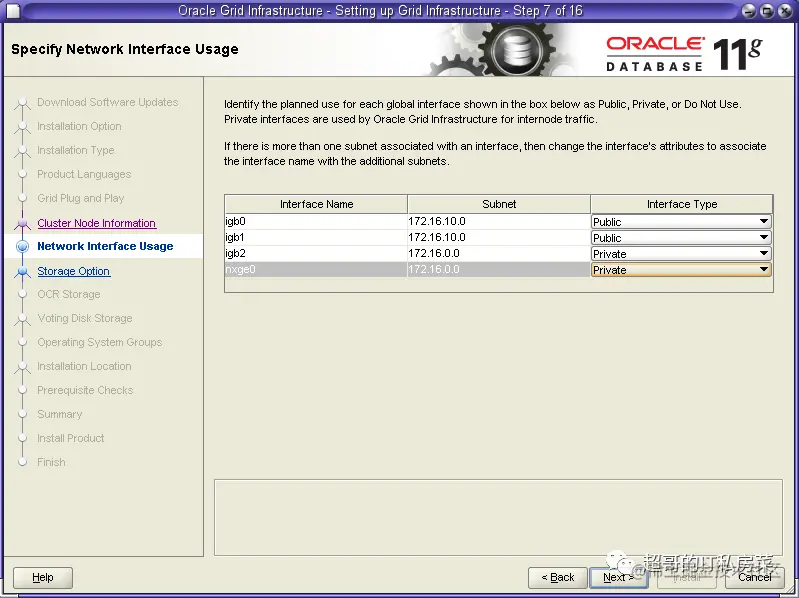The image size is (799, 598).
Task: Maximize the Oracle Grid Infrastructure window
Action: (766, 11)
